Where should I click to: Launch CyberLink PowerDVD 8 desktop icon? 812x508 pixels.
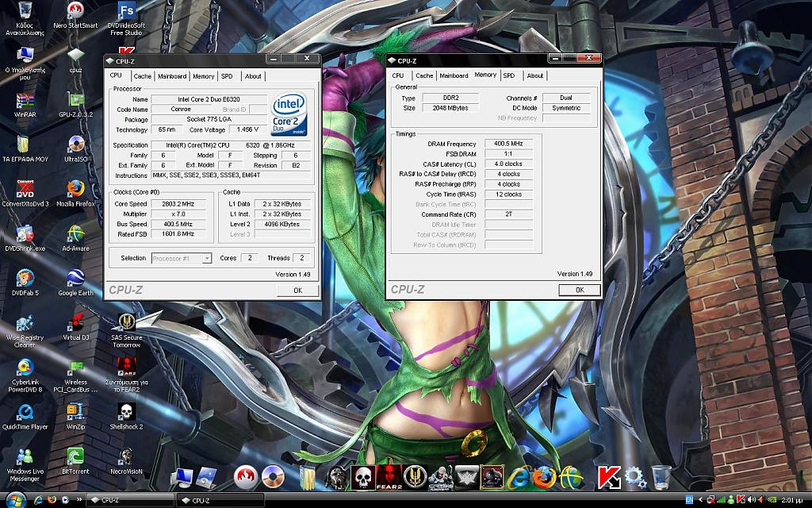(25, 375)
